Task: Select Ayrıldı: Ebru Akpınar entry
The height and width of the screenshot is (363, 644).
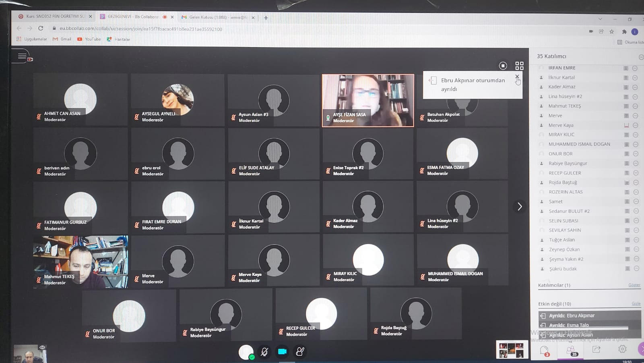Action: (x=589, y=315)
